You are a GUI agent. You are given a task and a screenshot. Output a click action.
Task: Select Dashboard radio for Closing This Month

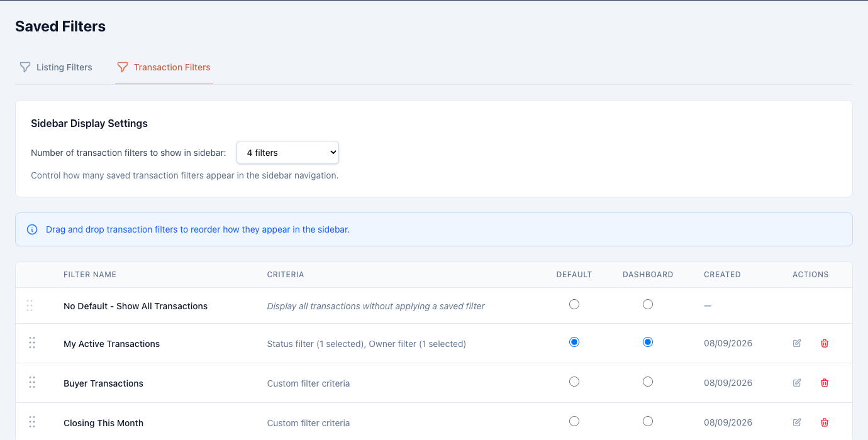point(648,421)
